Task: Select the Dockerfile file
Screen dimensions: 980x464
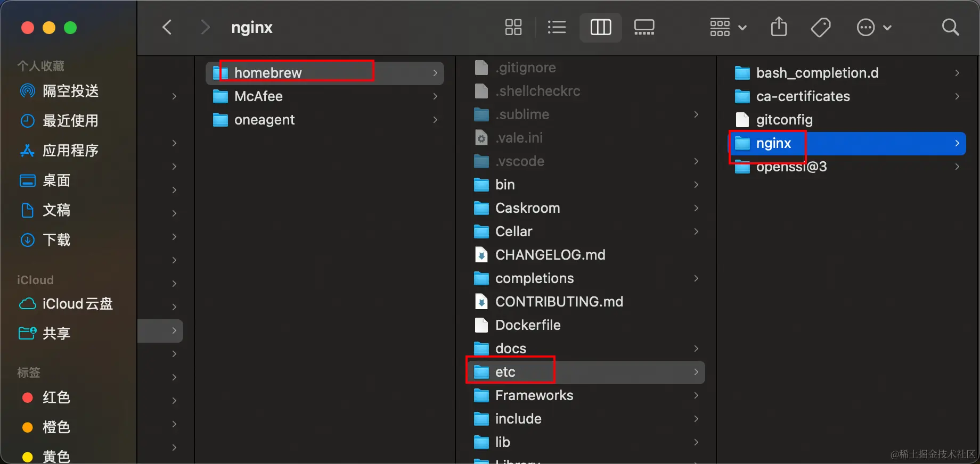Action: click(x=527, y=325)
